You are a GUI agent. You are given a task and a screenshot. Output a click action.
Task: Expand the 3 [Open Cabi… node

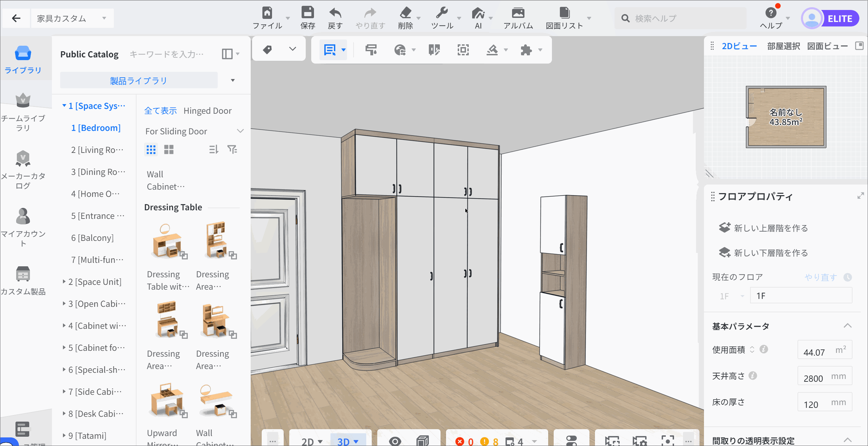pos(64,303)
